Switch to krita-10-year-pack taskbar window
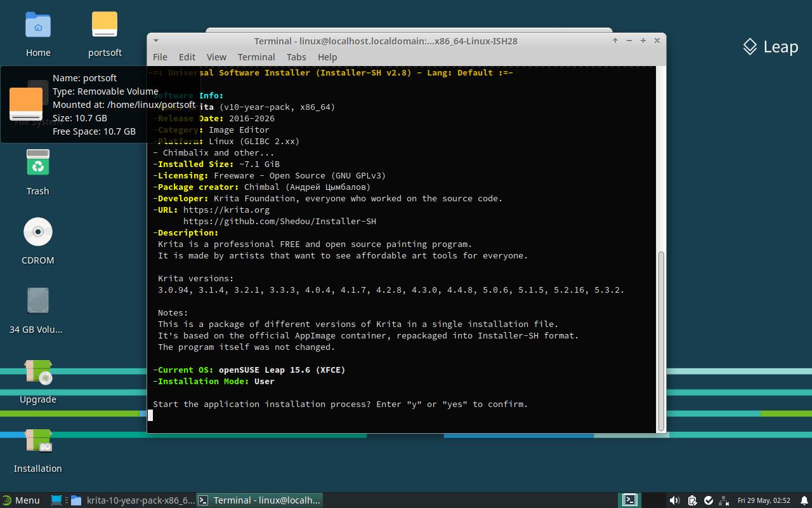This screenshot has width=812, height=508. [132, 500]
